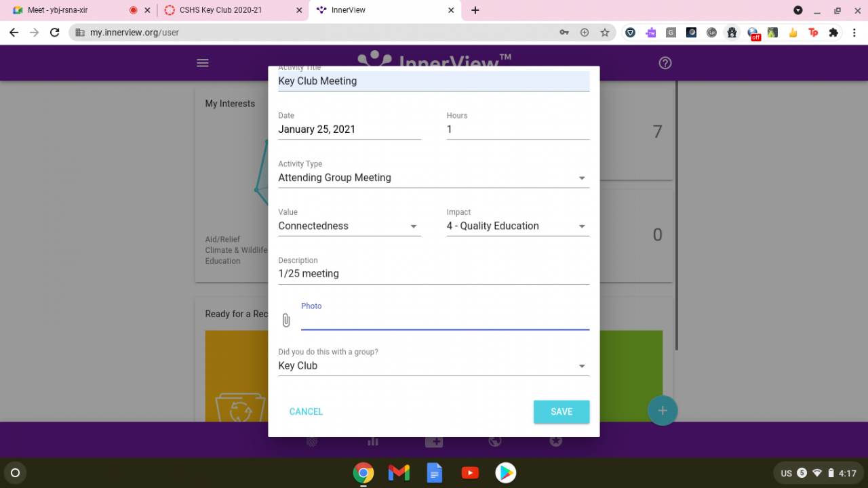Open the fingerprint tab in bottom bar
Screen dimensions: 868x488
pyautogui.click(x=312, y=441)
